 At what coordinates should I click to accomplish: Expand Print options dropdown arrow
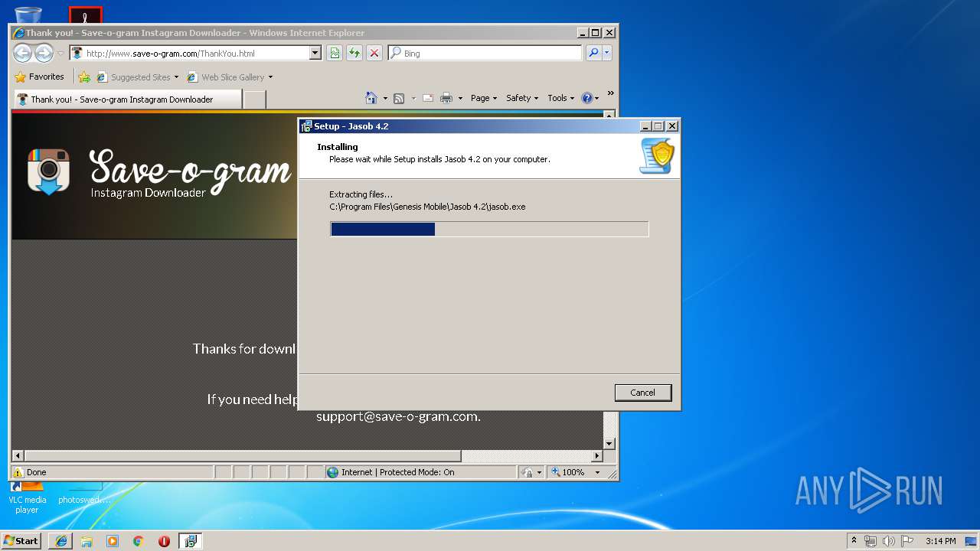tap(460, 98)
